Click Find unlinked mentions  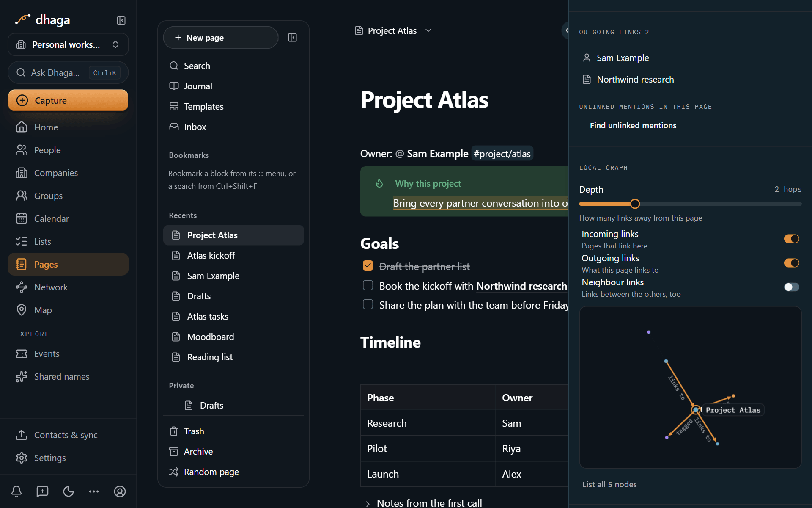(633, 125)
